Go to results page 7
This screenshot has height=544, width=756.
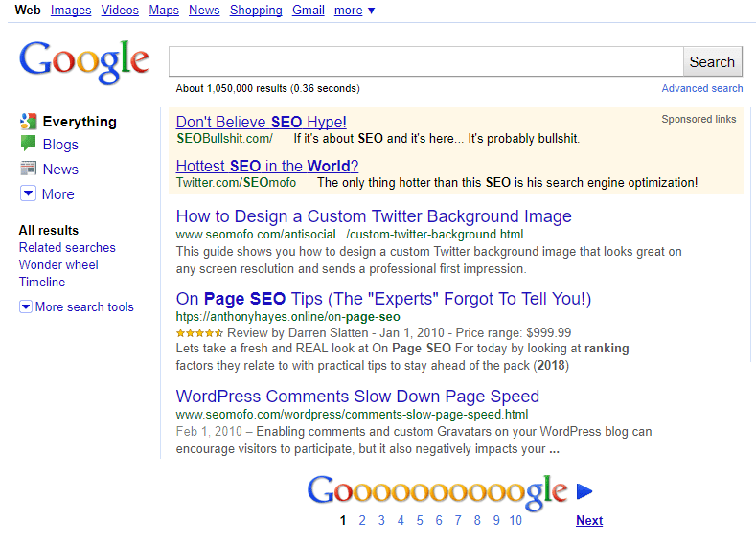pos(458,520)
